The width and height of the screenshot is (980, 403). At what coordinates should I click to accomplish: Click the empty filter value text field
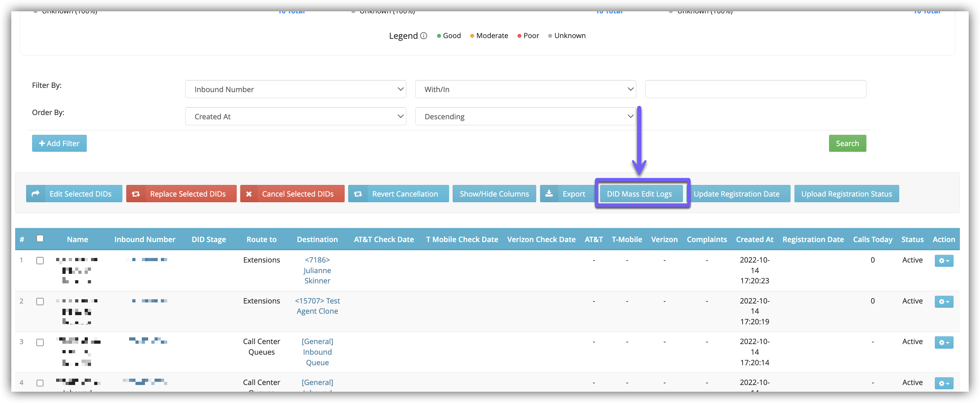click(755, 89)
